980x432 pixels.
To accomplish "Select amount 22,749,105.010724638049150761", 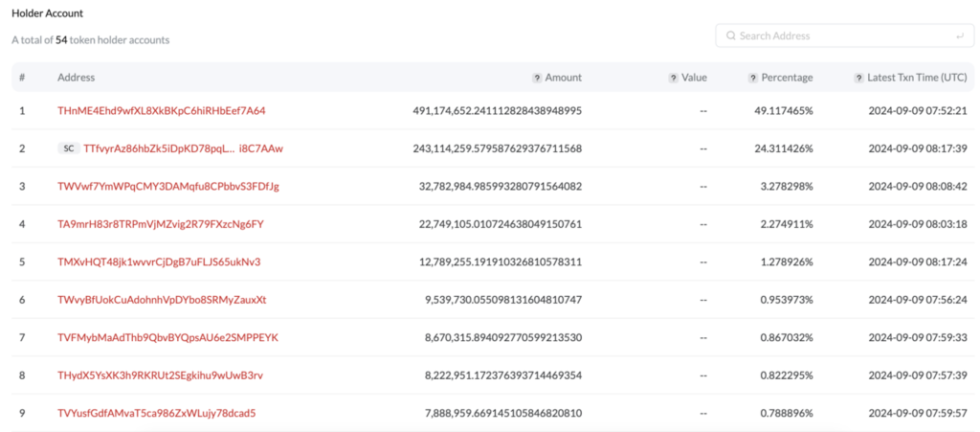I will tap(501, 224).
